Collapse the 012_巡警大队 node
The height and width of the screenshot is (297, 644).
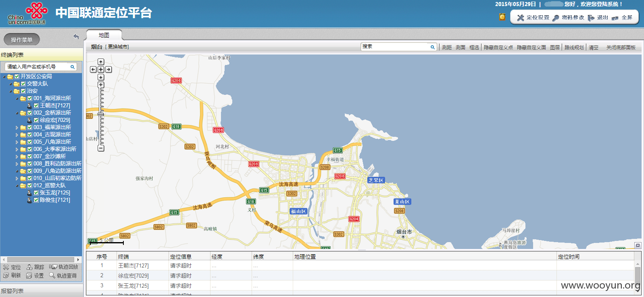tap(17, 186)
